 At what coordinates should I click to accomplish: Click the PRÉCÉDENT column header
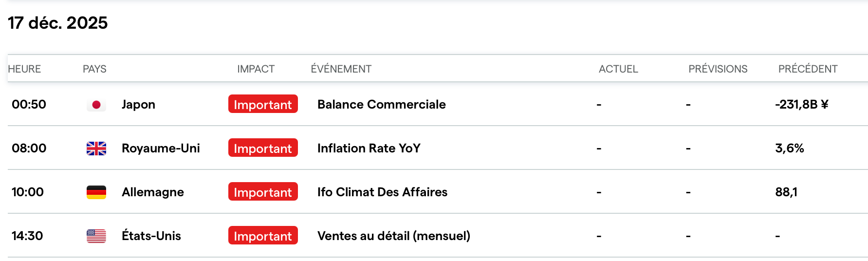point(808,69)
